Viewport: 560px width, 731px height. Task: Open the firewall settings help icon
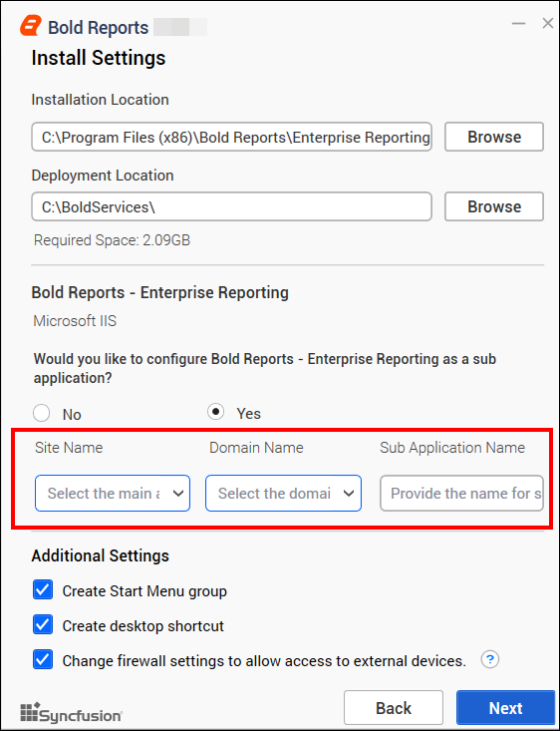(489, 659)
